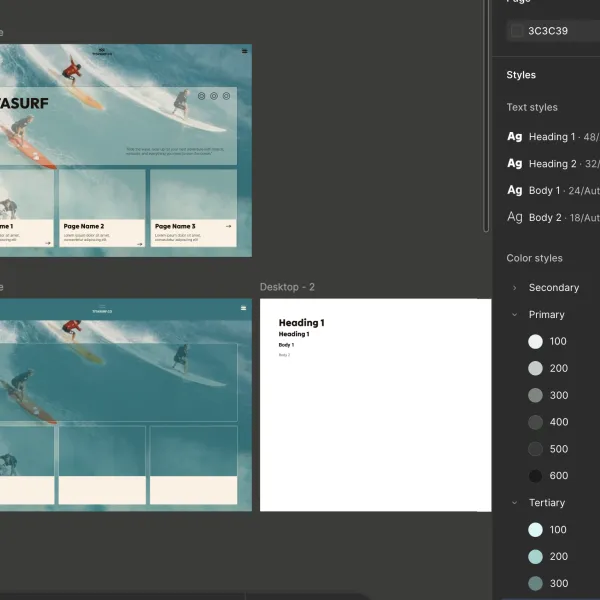
Task: Click the last circular social icon in hero
Action: point(227,96)
